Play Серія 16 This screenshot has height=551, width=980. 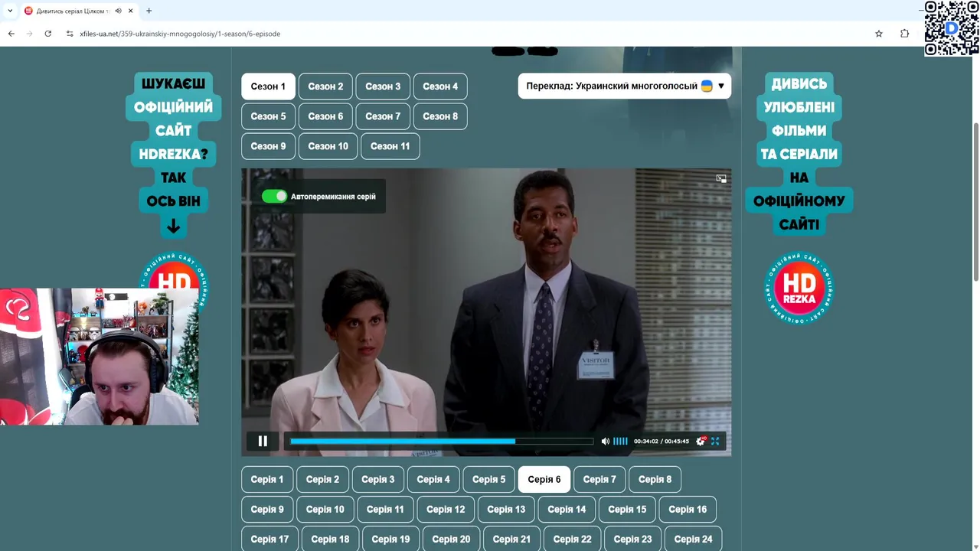[x=688, y=509]
